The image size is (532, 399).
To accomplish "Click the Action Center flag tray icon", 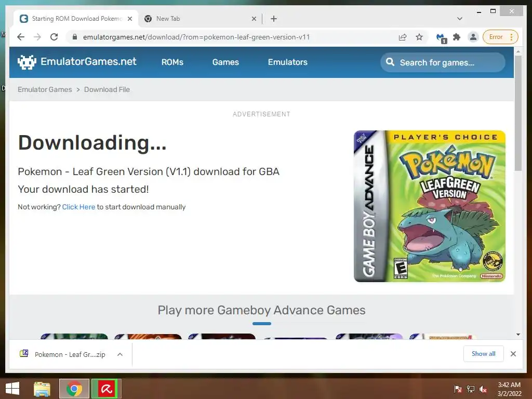I will point(458,389).
